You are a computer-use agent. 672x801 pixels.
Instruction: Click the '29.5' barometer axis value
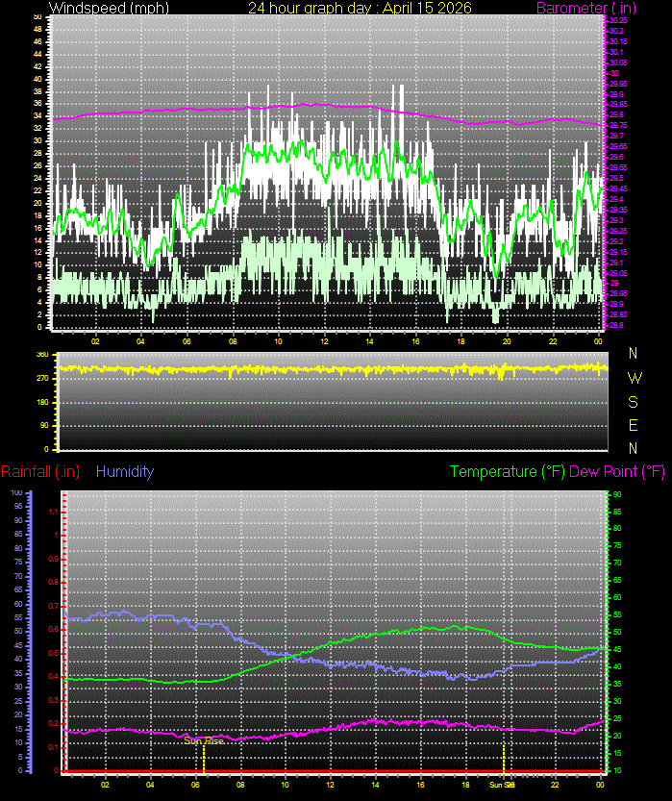click(616, 178)
